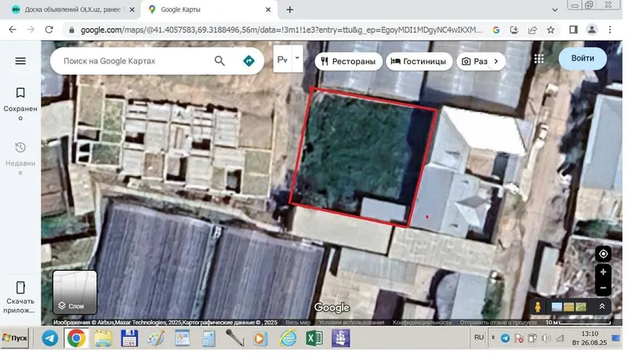Toggle the browser side panel icon
Image resolution: width=627 pixels, height=364 pixels.
click(x=574, y=30)
